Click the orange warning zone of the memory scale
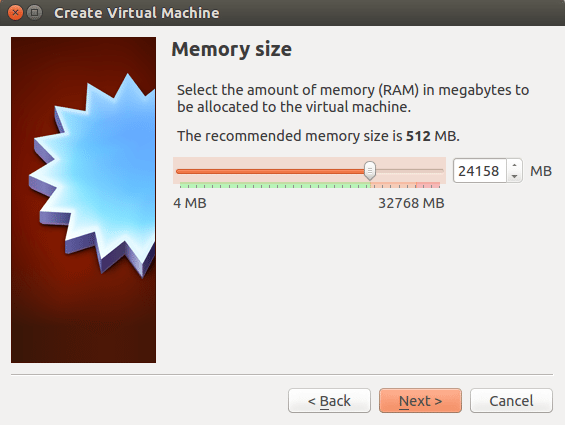The width and height of the screenshot is (565, 425). [393, 186]
